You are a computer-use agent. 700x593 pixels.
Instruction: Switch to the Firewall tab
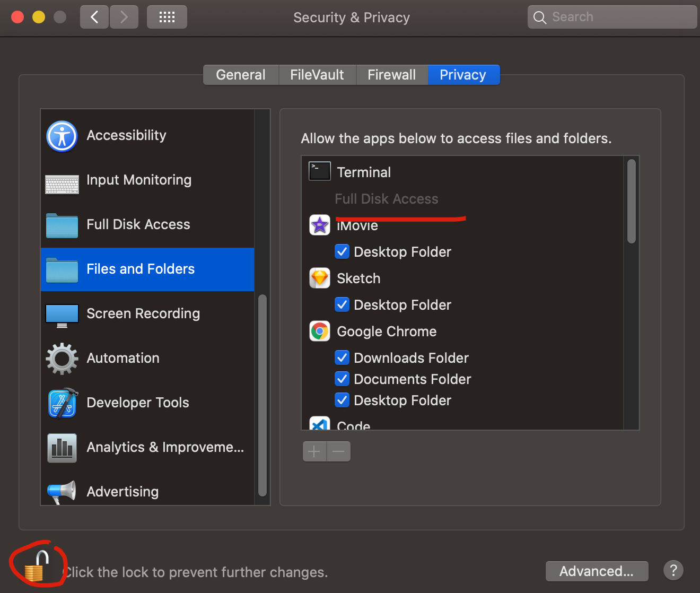392,75
